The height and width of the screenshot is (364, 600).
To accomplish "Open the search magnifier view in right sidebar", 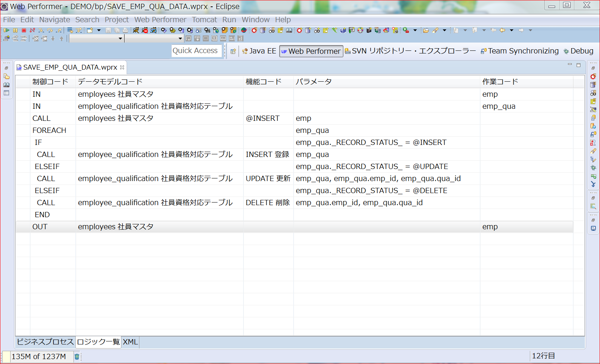I will click(593, 206).
